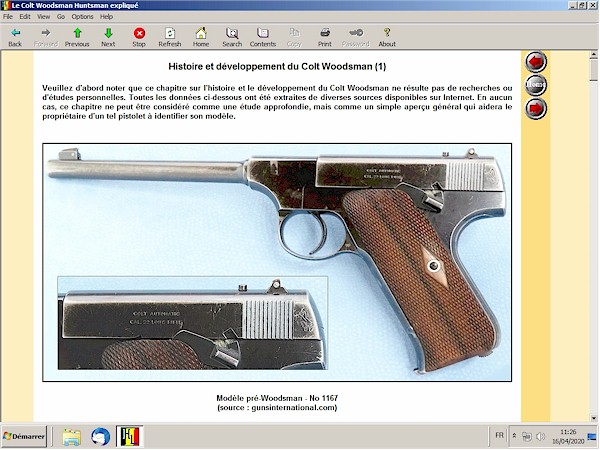Open the Help menu

(106, 17)
